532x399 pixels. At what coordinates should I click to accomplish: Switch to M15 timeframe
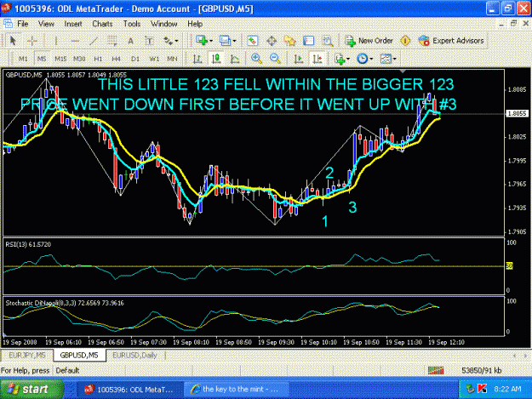[x=60, y=59]
